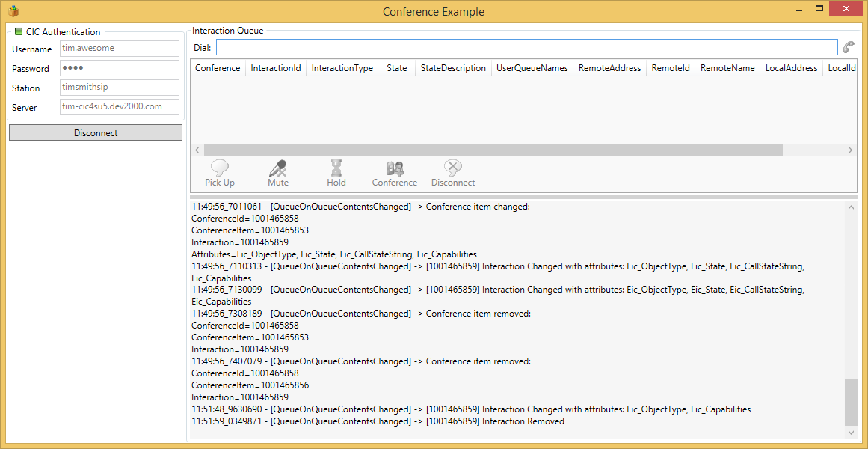Click the log line 'ConferenceItem=1001465856'
The image size is (868, 449).
[250, 385]
